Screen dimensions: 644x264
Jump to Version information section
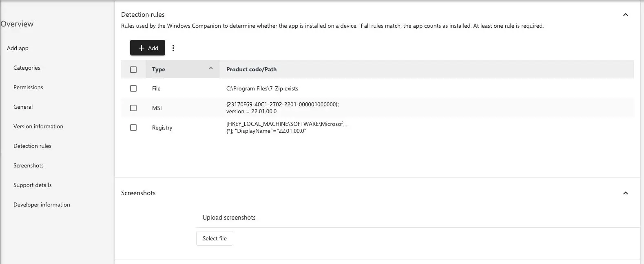(38, 126)
